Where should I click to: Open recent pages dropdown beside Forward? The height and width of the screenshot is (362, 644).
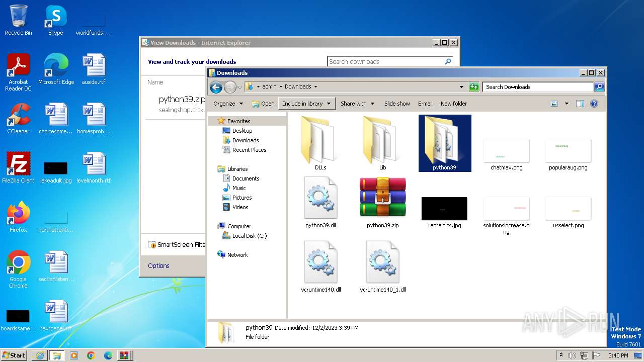[239, 87]
